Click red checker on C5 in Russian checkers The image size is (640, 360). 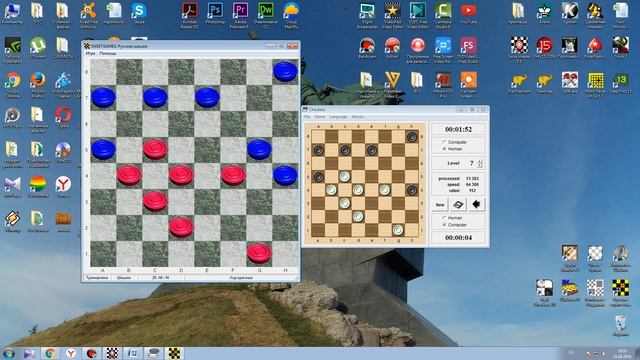point(155,149)
